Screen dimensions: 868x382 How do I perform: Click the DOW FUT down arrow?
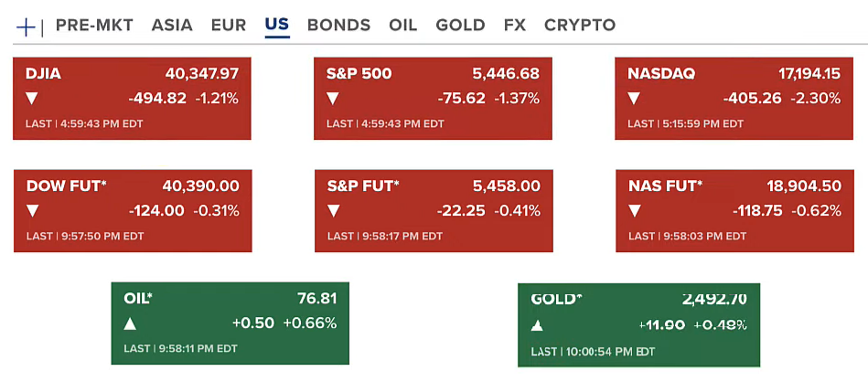[x=33, y=211]
